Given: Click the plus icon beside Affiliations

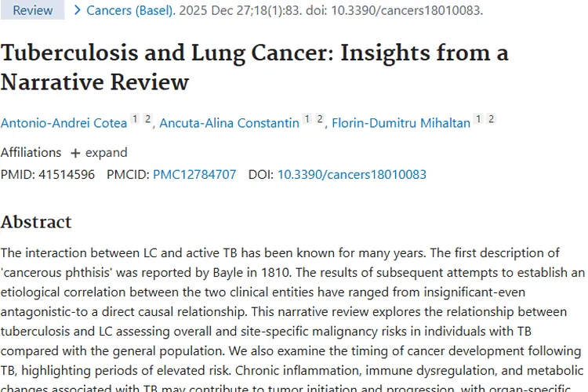Looking at the screenshot, I should [x=75, y=153].
